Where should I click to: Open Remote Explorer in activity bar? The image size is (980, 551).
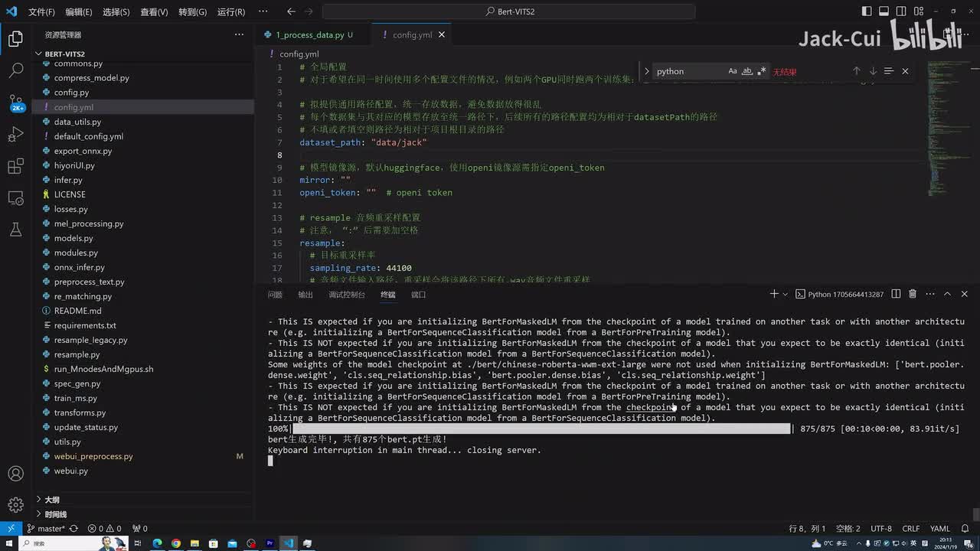pyautogui.click(x=15, y=197)
